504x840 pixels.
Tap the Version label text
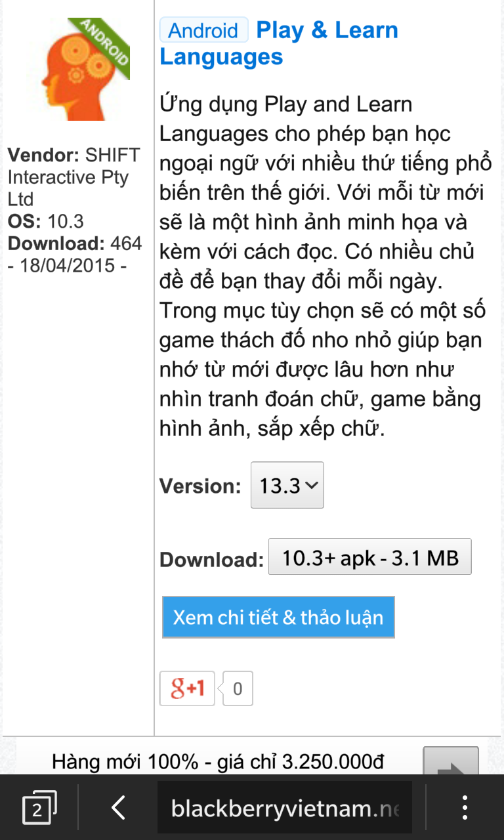click(x=201, y=486)
